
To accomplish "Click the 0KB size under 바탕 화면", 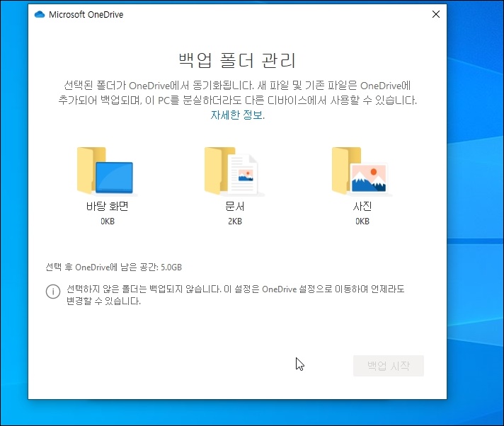I will [108, 221].
